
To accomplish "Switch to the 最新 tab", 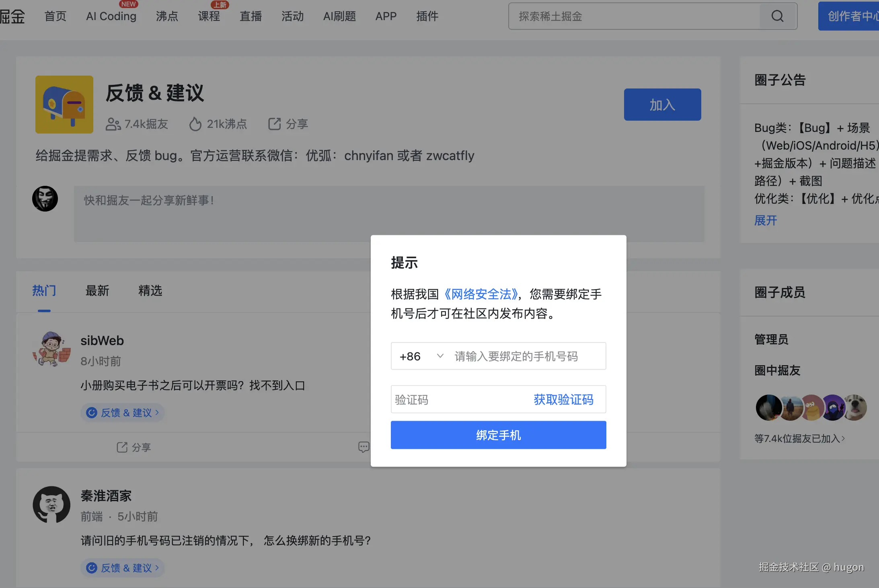I will click(97, 291).
